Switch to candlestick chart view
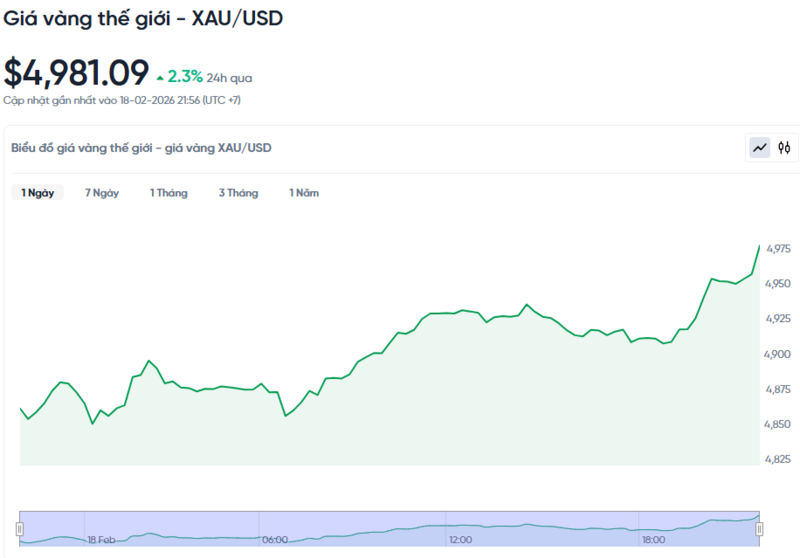The image size is (800, 558). pyautogui.click(x=785, y=148)
